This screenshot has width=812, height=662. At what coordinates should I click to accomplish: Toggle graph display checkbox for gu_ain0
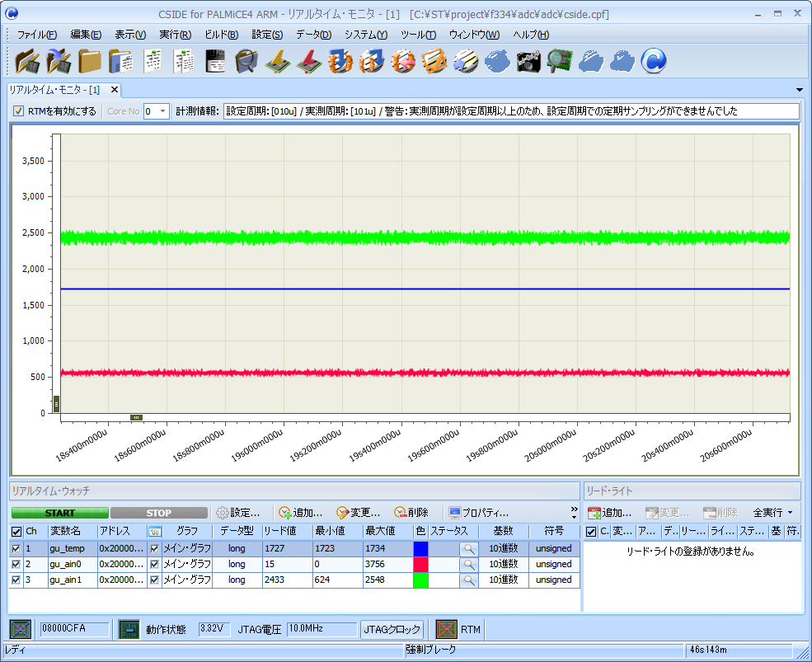tap(154, 564)
